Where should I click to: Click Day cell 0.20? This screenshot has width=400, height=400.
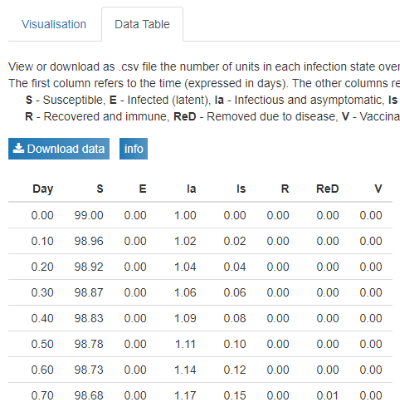click(42, 267)
